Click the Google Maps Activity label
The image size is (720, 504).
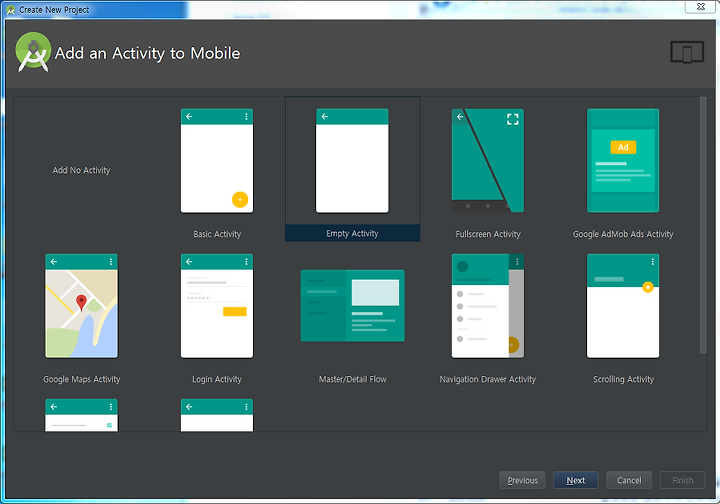click(81, 379)
